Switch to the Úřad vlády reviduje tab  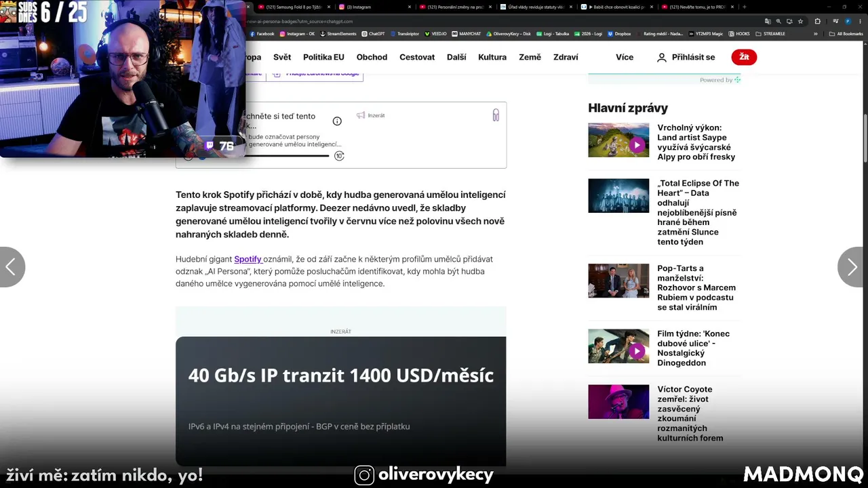[x=535, y=7]
